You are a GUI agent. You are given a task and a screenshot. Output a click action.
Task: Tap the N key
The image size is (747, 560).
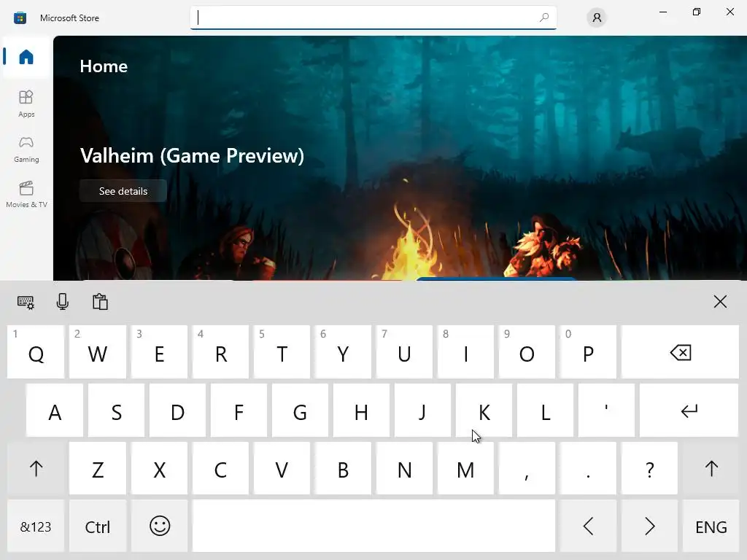coord(404,469)
